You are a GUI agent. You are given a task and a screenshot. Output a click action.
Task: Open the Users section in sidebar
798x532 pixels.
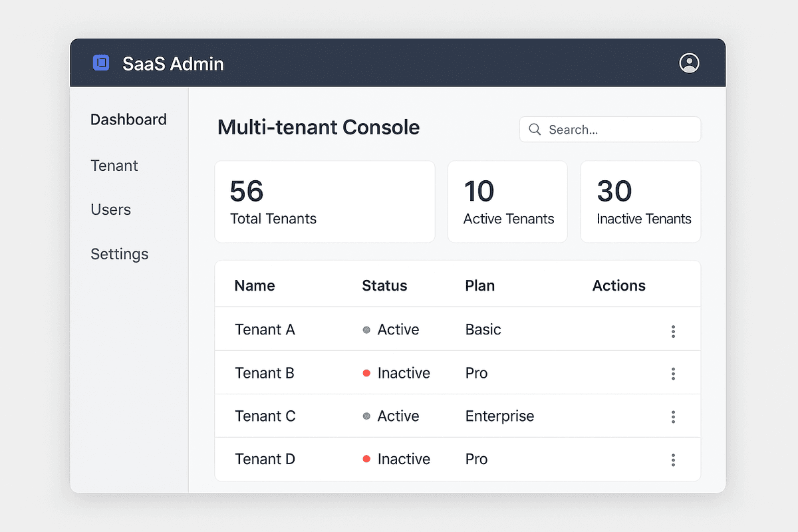tap(110, 209)
